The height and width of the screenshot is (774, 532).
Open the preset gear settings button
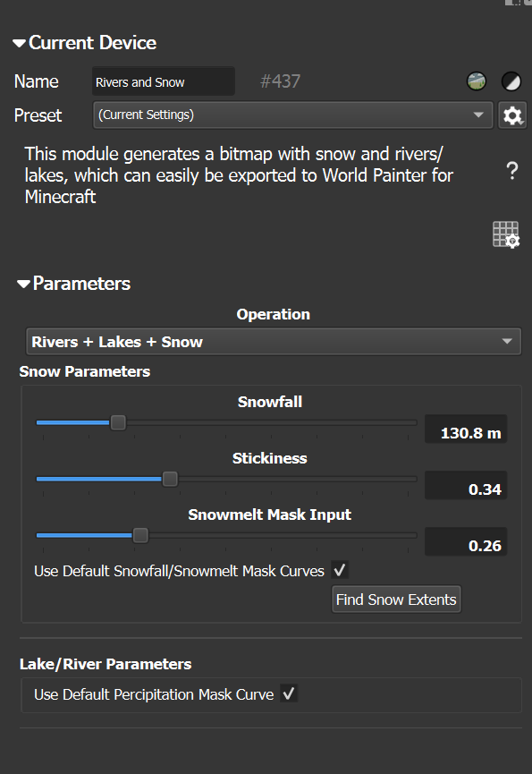coord(512,115)
